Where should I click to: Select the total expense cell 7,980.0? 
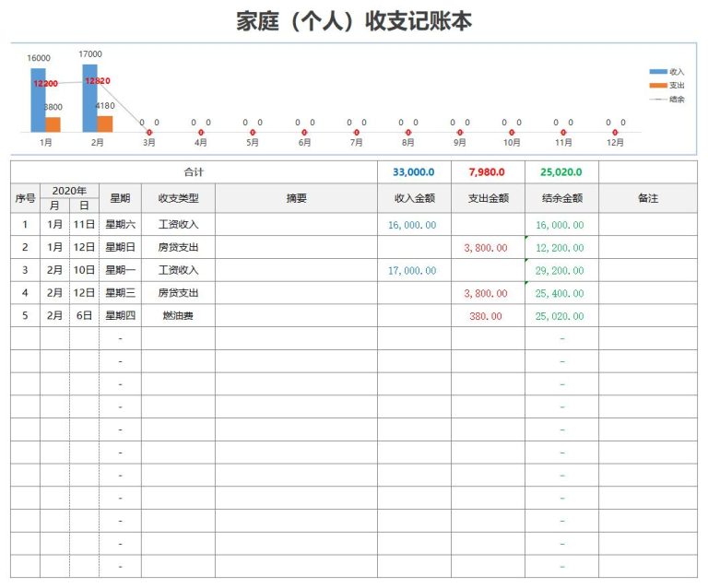pyautogui.click(x=488, y=172)
